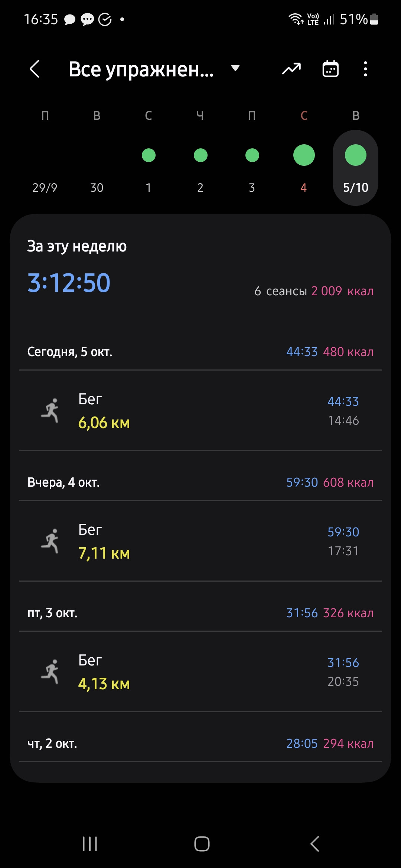This screenshot has width=401, height=868.
Task: Open the чт, 2 окт. day entry
Action: (x=200, y=743)
